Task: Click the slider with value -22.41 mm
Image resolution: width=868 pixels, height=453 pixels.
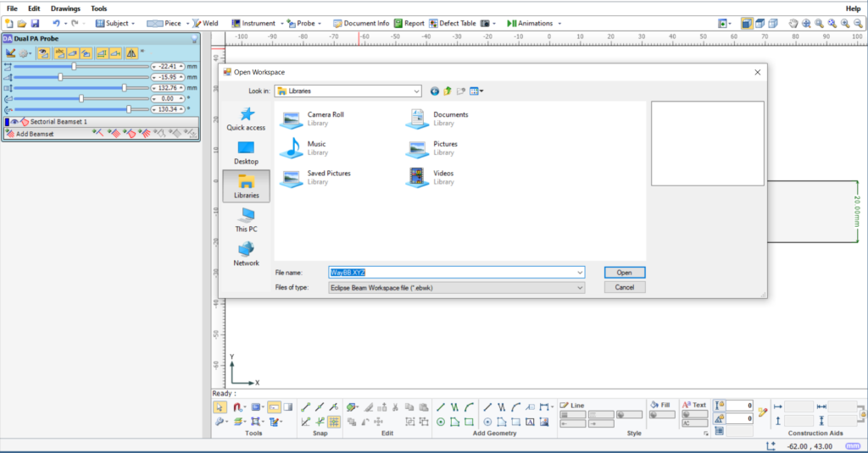Action: click(x=81, y=66)
